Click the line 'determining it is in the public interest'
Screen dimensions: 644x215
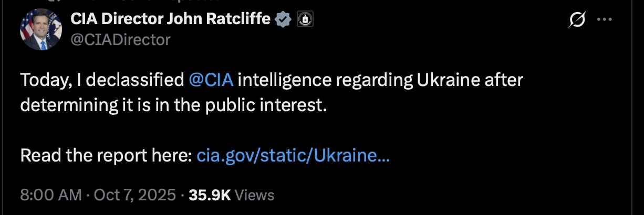click(173, 105)
